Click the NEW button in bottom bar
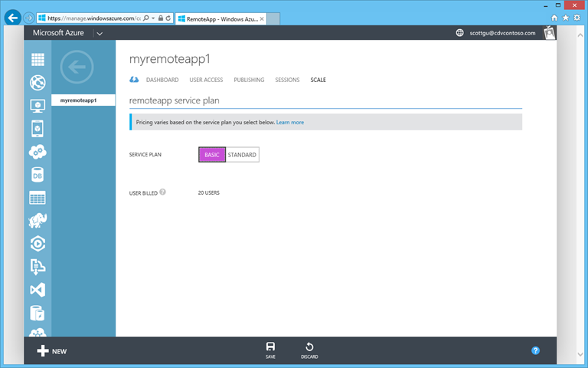Image resolution: width=588 pixels, height=368 pixels. tap(52, 351)
